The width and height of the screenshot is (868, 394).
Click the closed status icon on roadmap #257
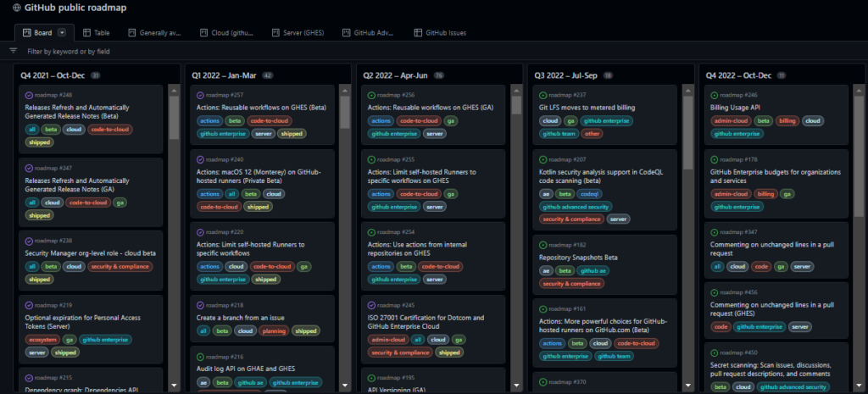(x=200, y=95)
